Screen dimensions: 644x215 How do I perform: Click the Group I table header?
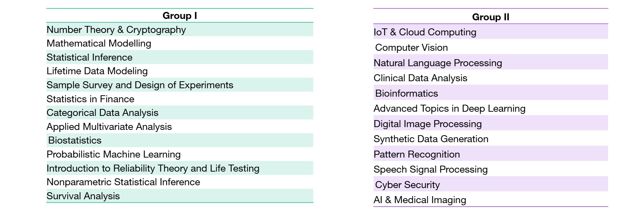[x=180, y=16]
